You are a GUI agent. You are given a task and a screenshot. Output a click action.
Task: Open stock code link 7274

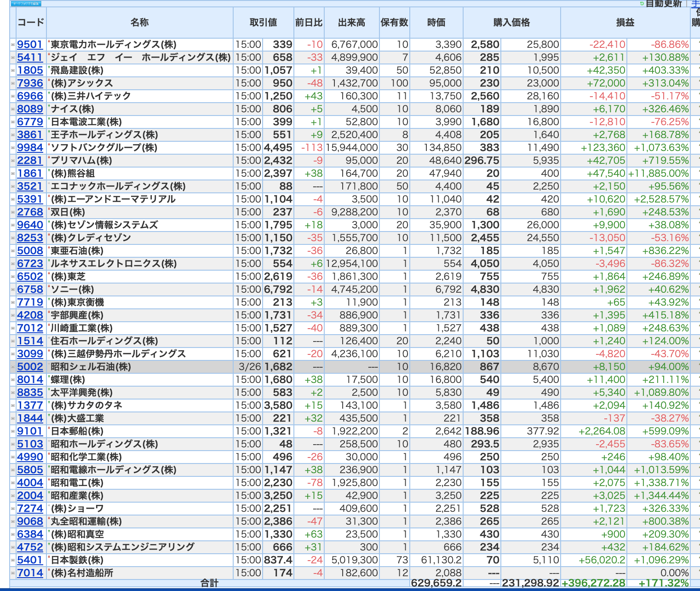30,509
